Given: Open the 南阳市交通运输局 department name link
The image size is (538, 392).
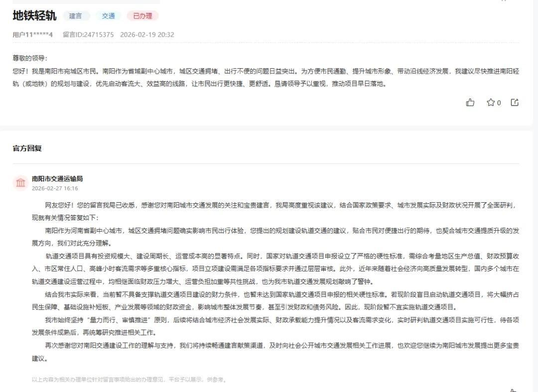Looking at the screenshot, I should [x=57, y=178].
